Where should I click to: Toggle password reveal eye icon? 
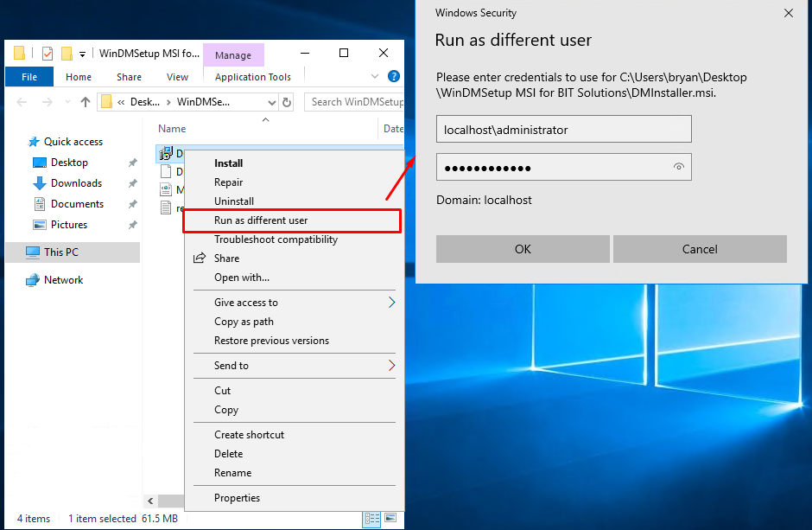coord(679,167)
